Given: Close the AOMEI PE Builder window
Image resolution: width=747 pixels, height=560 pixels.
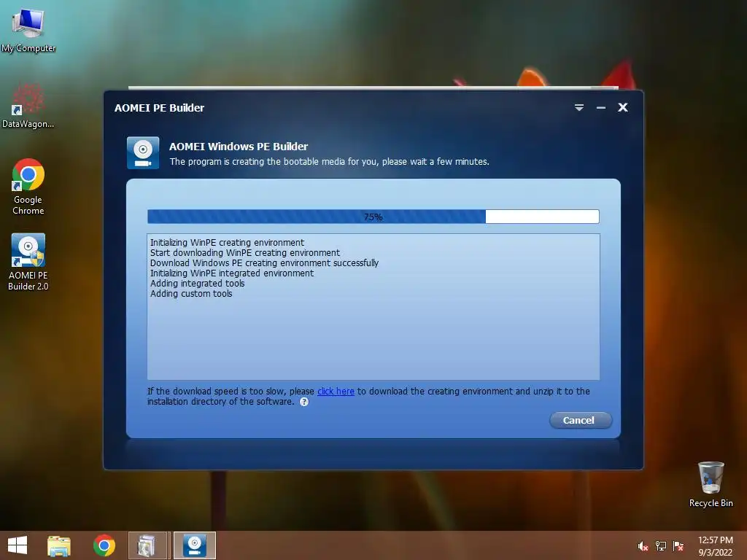Looking at the screenshot, I should pos(623,108).
